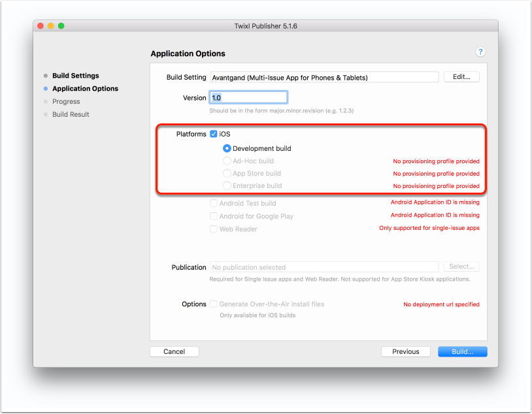Close the Twixl Publisher window
Image resolution: width=532 pixels, height=414 pixels.
click(x=41, y=25)
